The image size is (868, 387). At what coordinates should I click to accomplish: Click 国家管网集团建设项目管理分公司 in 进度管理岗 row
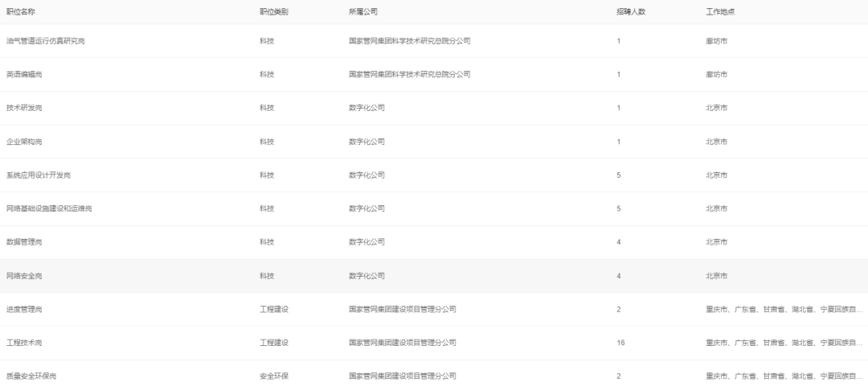point(403,310)
